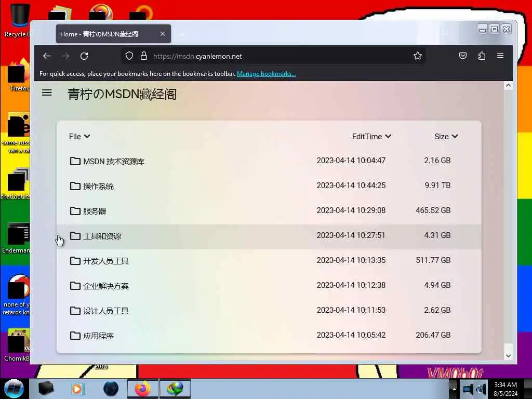Click the 465.52 GB size value

(x=433, y=210)
